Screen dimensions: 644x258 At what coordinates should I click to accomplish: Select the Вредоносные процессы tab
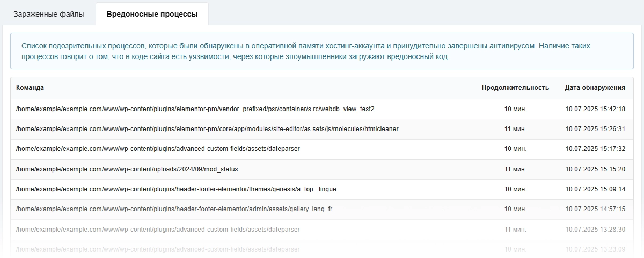(152, 14)
